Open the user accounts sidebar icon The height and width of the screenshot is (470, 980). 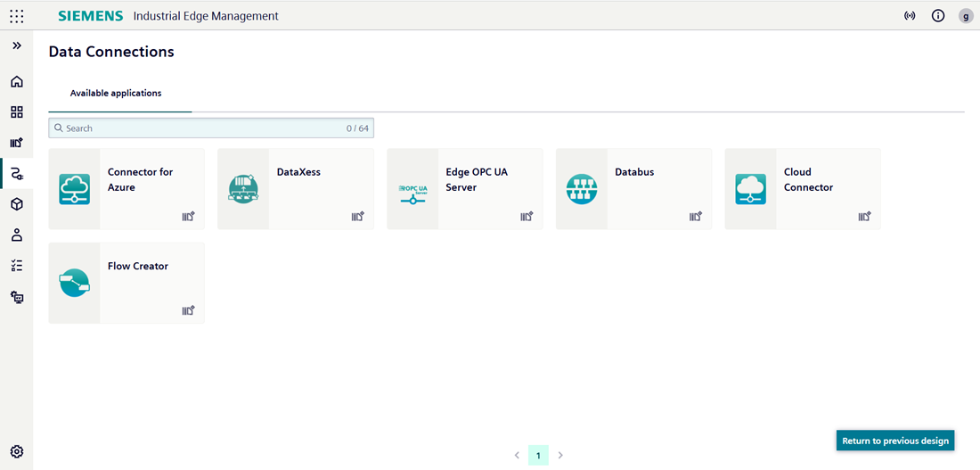(17, 235)
